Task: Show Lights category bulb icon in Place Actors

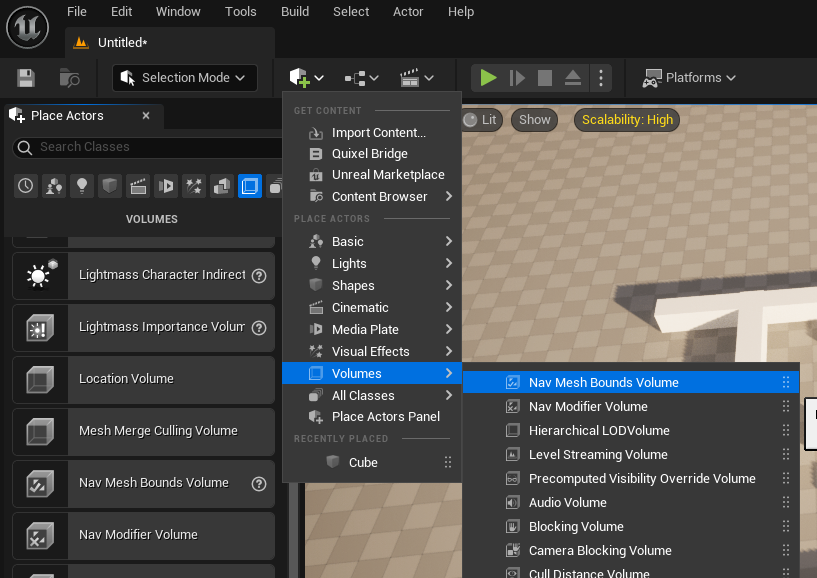Action: [82, 186]
